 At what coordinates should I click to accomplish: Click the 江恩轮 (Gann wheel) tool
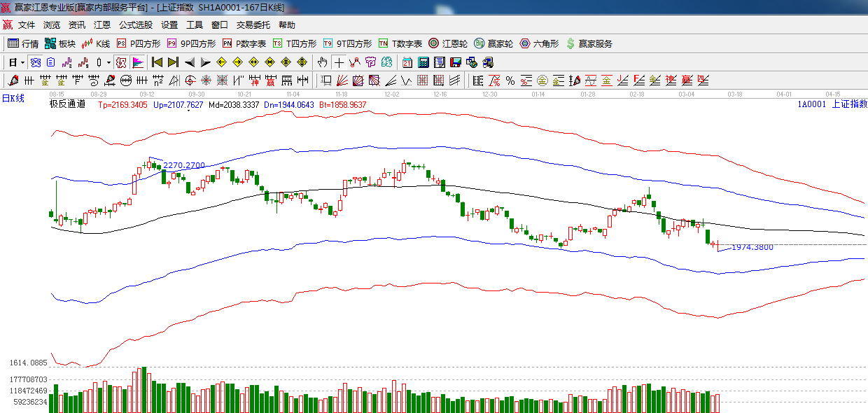[448, 43]
